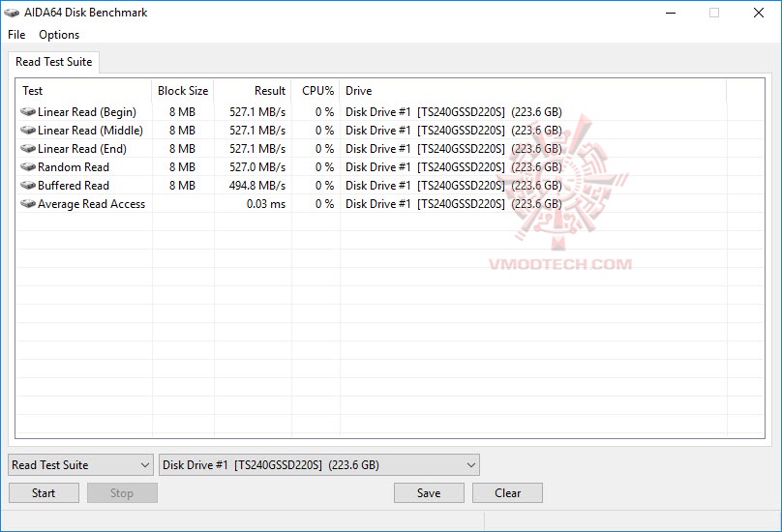The height and width of the screenshot is (532, 782).
Task: Click the Start button
Action: tap(44, 493)
